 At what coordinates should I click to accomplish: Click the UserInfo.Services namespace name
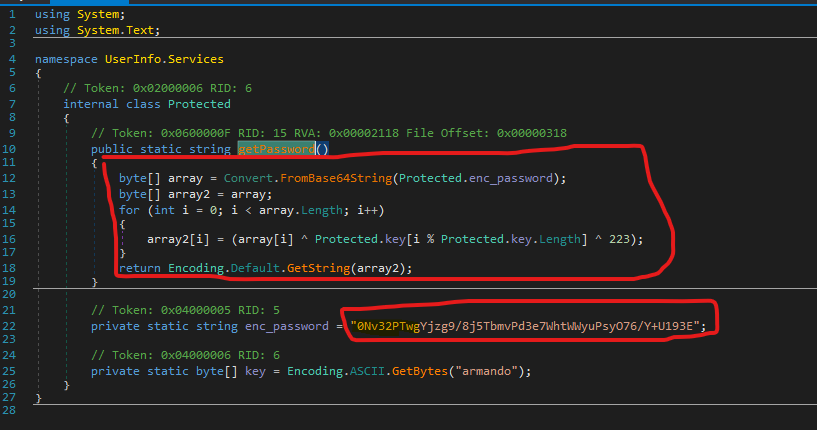[x=164, y=59]
